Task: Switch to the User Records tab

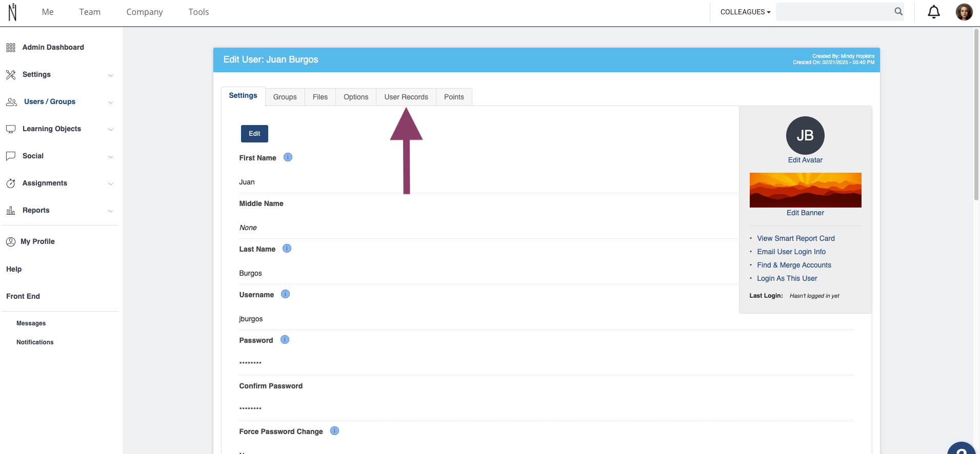Action: pos(406,97)
